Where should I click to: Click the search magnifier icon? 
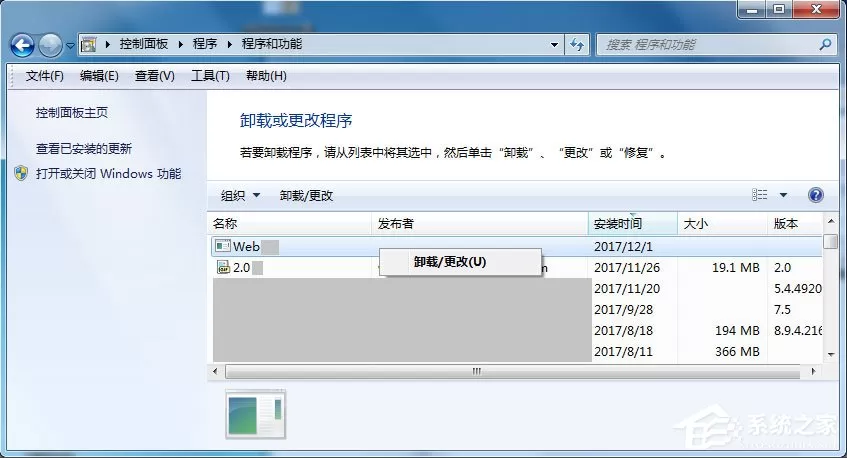point(825,44)
